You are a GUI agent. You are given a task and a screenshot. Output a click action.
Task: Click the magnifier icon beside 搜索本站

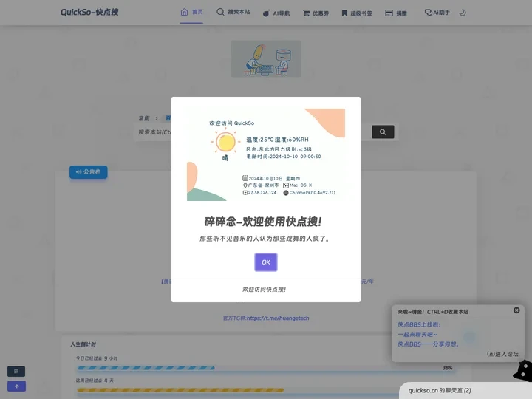tap(220, 12)
